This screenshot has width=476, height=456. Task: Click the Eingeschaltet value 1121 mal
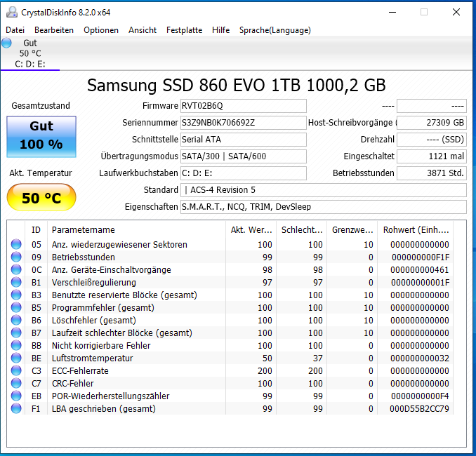click(432, 156)
